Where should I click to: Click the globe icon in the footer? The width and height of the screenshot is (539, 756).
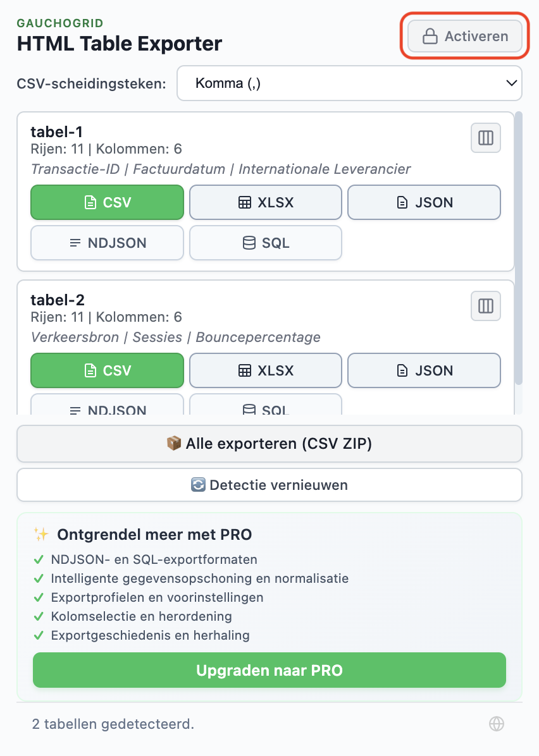(497, 724)
